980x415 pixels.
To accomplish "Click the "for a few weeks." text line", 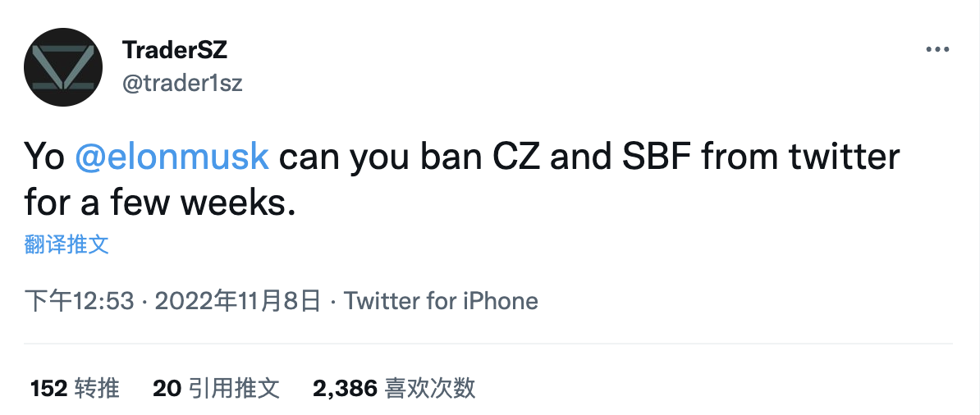I will 159,202.
